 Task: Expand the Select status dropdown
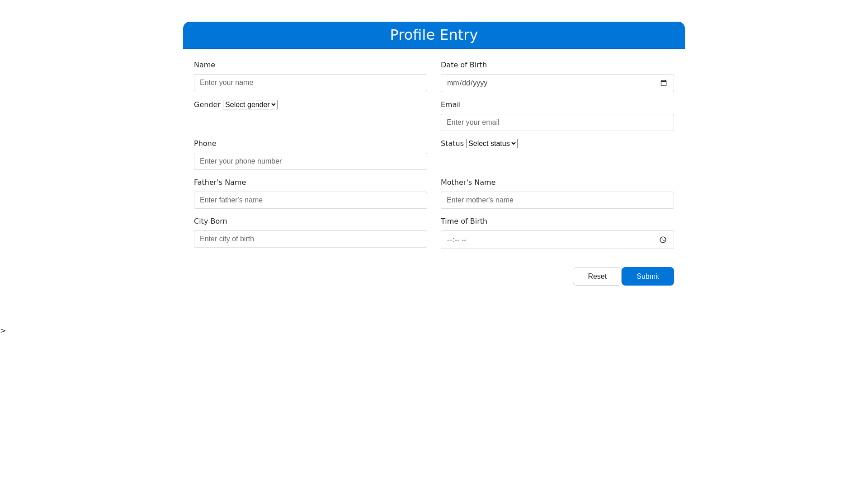491,144
